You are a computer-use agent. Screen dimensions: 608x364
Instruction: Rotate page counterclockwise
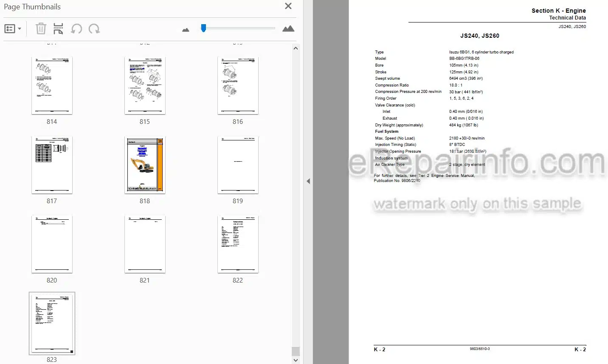[x=76, y=29]
